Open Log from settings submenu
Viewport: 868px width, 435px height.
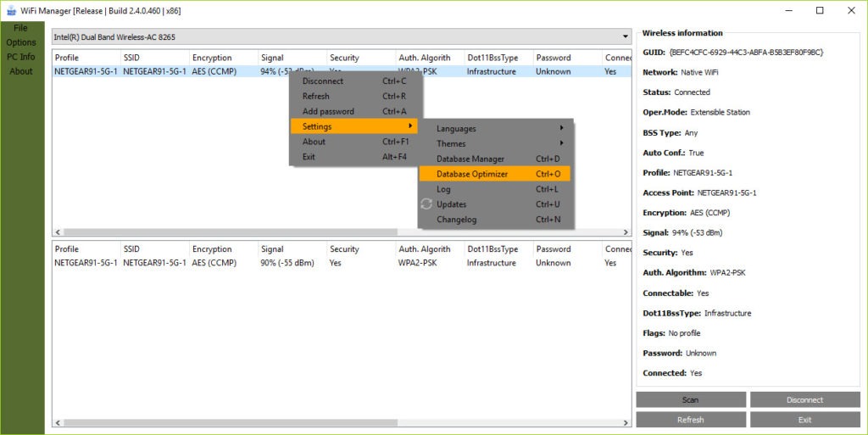click(495, 189)
